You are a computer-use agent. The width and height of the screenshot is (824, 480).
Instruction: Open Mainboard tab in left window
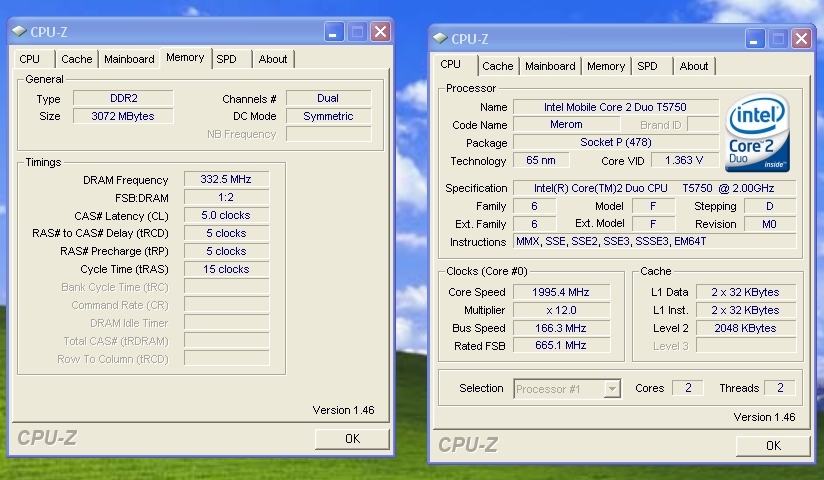pyautogui.click(x=129, y=59)
